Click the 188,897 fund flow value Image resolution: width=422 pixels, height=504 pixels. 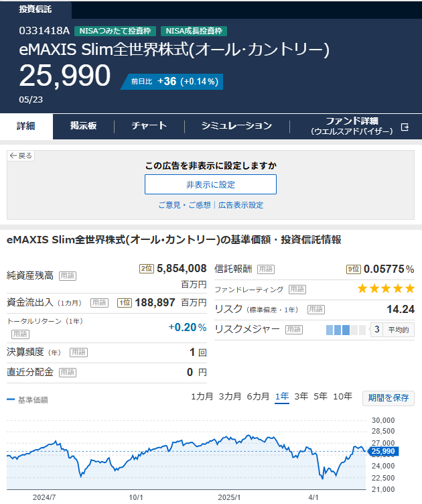155,302
